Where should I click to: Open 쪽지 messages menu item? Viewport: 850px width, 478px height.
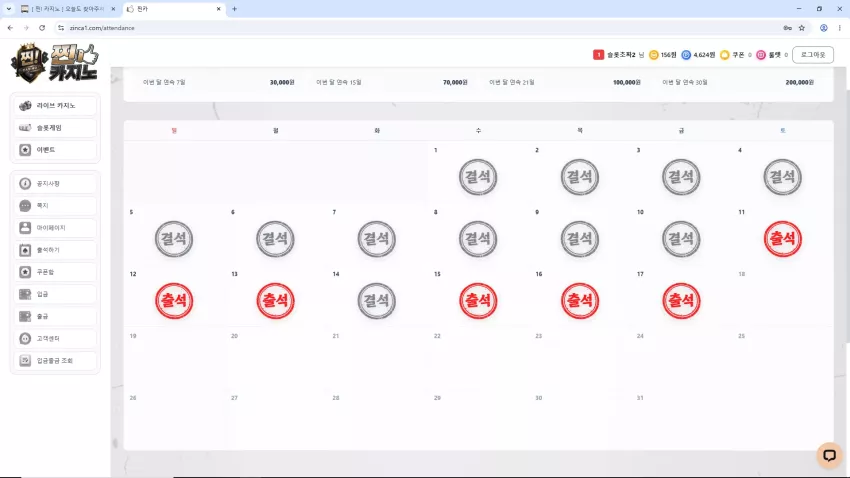tap(55, 206)
